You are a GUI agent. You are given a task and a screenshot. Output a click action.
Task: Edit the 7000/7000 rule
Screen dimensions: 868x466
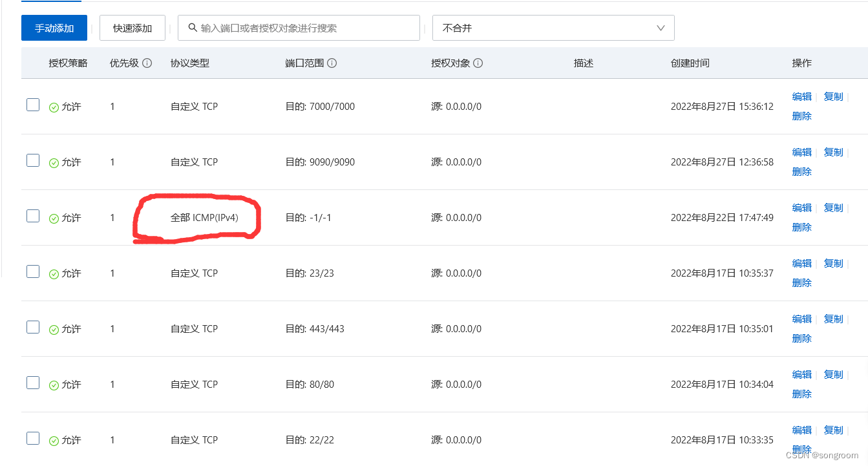[x=802, y=97]
